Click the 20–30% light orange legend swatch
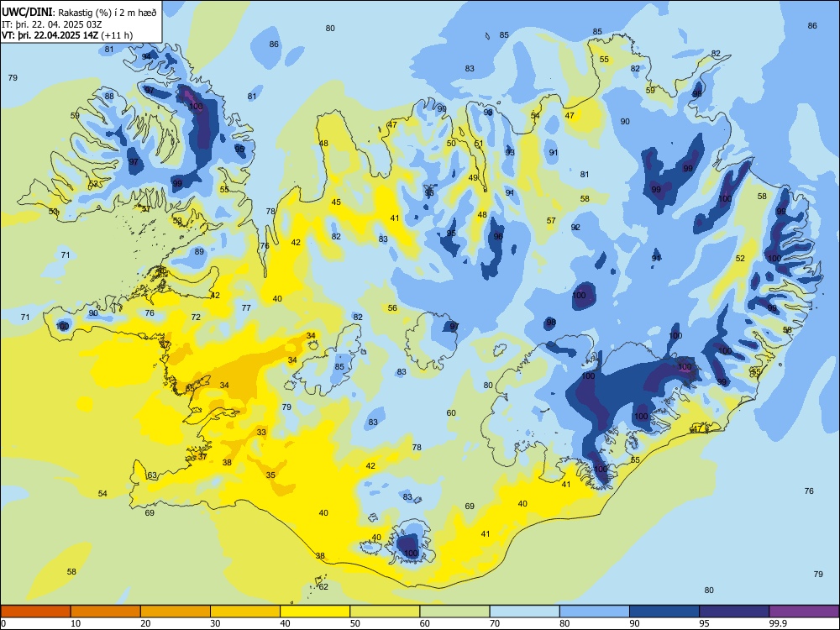The image size is (840, 630). 176,612
